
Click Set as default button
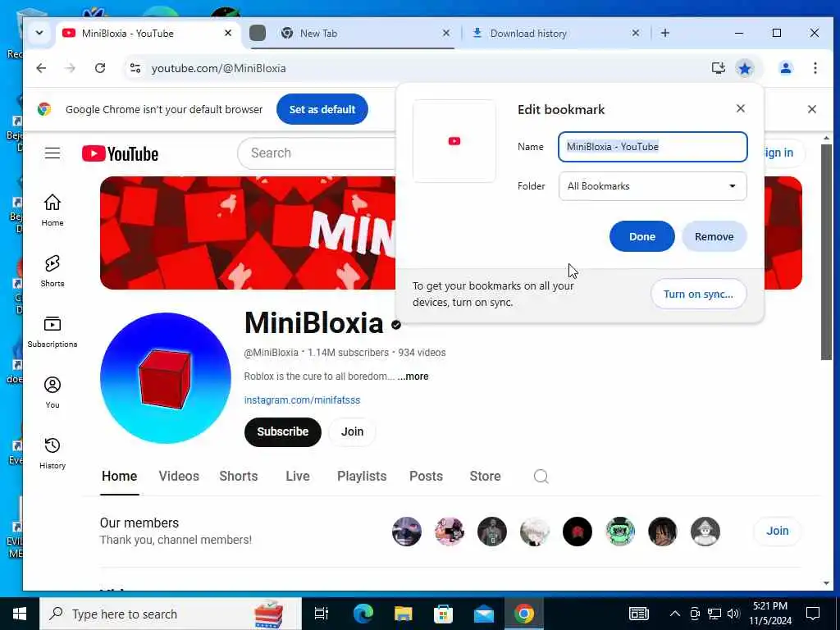(x=322, y=109)
